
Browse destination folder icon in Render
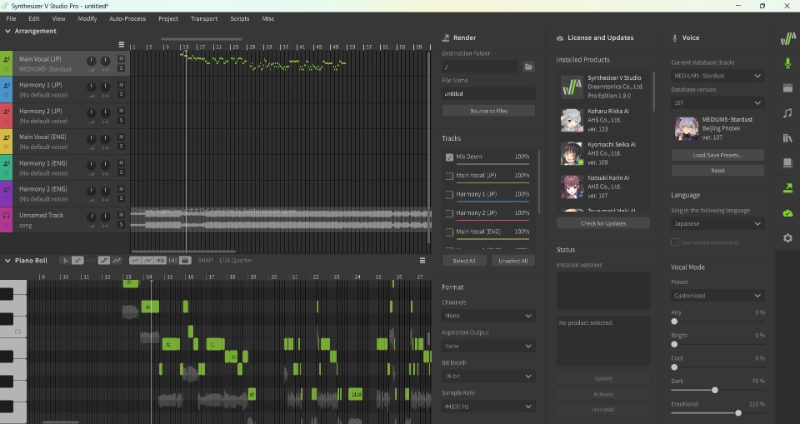529,67
